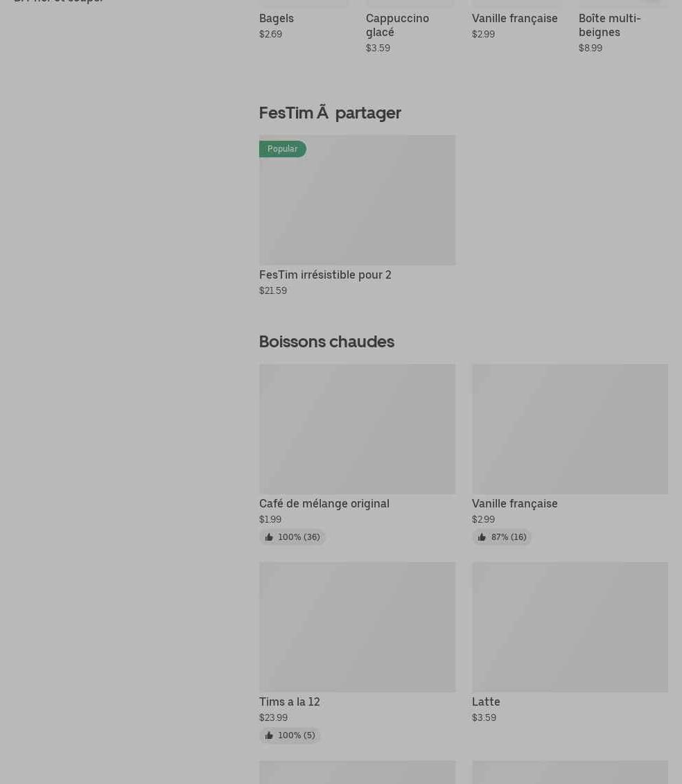Viewport: 682px width, 784px height.
Task: Click the Boissons chaudes section heading
Action: pos(326,341)
